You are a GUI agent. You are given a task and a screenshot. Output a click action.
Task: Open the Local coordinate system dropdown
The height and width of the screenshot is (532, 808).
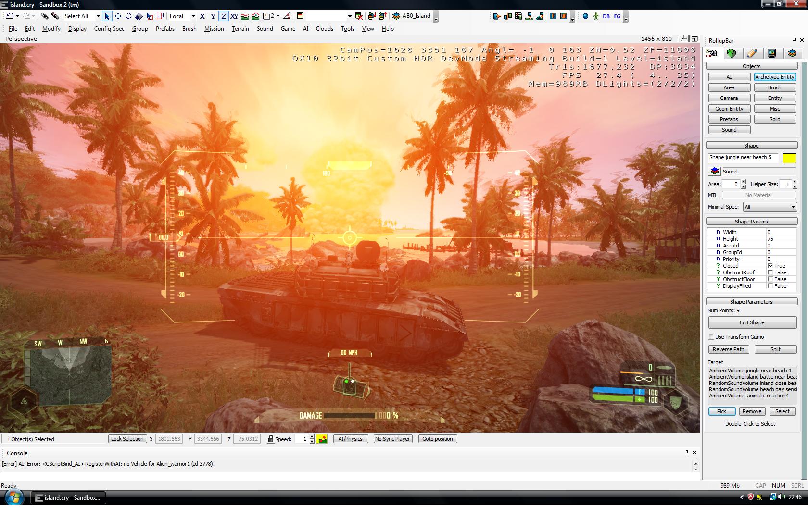point(193,16)
